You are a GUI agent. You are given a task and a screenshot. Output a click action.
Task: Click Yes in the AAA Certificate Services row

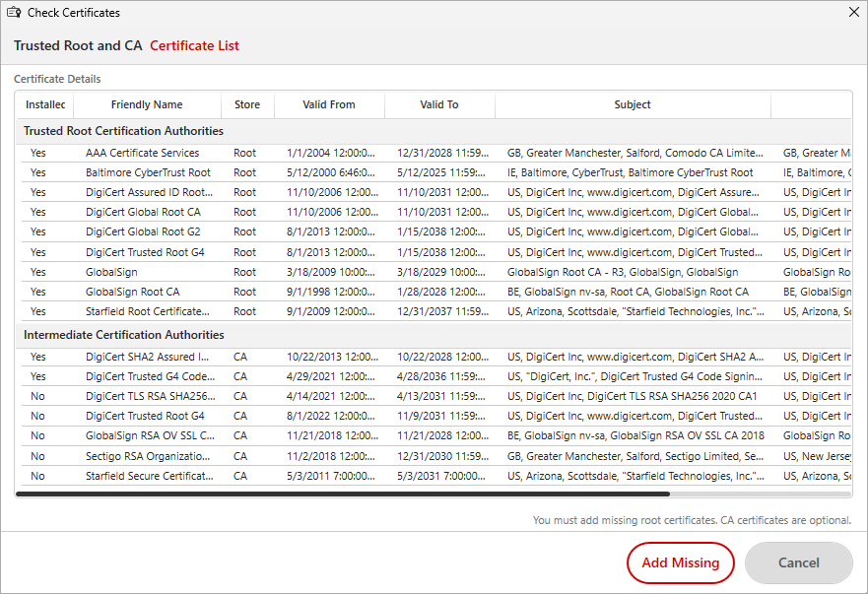(x=38, y=153)
